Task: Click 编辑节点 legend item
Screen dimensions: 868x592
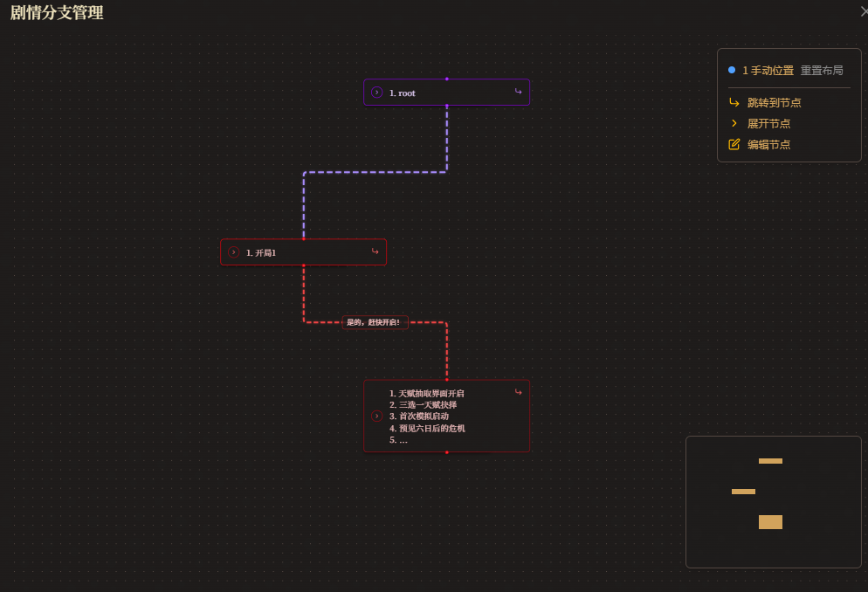Action: (768, 144)
